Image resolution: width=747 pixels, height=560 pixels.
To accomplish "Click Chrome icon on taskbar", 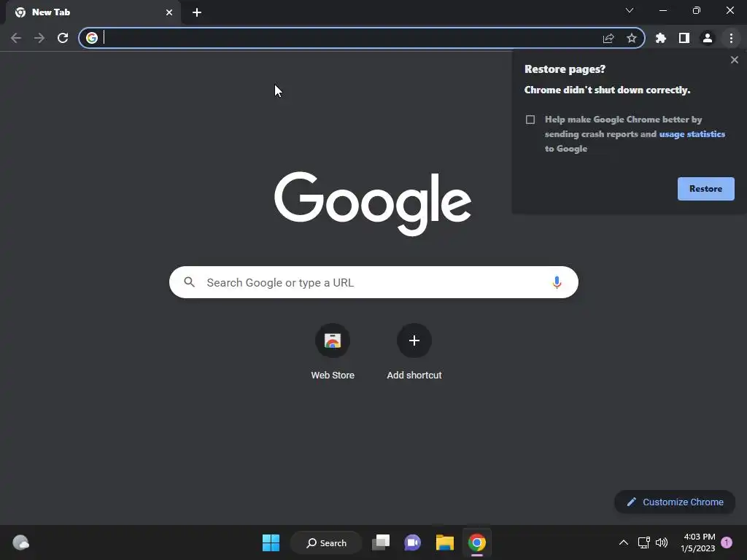I will point(477,542).
